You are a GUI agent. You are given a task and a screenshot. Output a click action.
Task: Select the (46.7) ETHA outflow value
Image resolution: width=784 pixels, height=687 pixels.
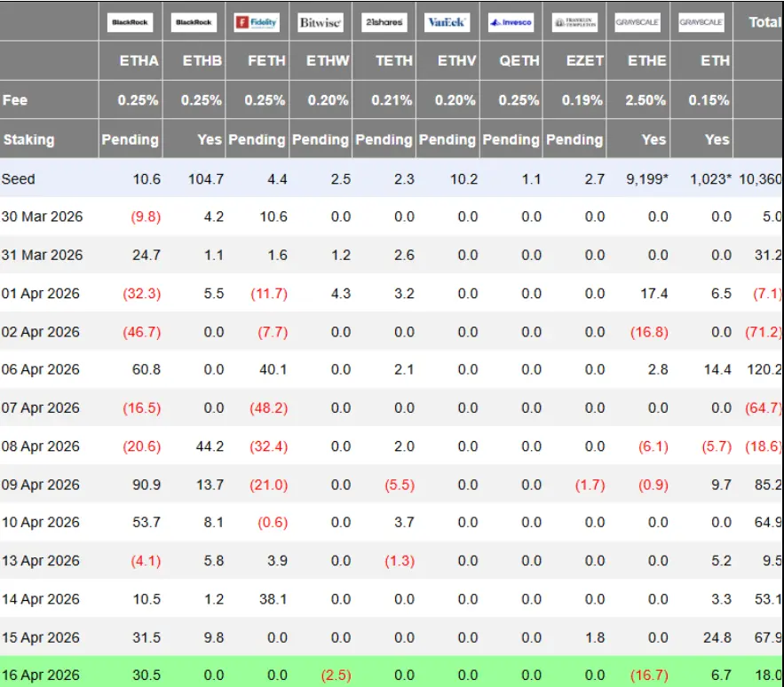pyautogui.click(x=142, y=332)
